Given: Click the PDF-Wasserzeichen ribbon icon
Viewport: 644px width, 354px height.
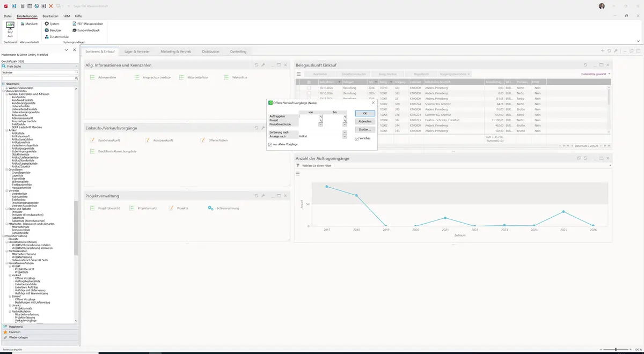Looking at the screenshot, I should pos(74,24).
